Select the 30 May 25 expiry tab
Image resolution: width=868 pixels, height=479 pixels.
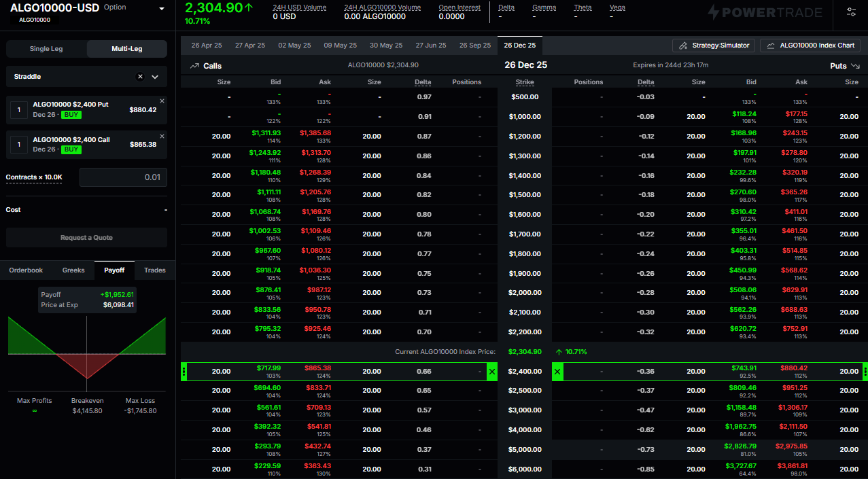click(x=386, y=46)
